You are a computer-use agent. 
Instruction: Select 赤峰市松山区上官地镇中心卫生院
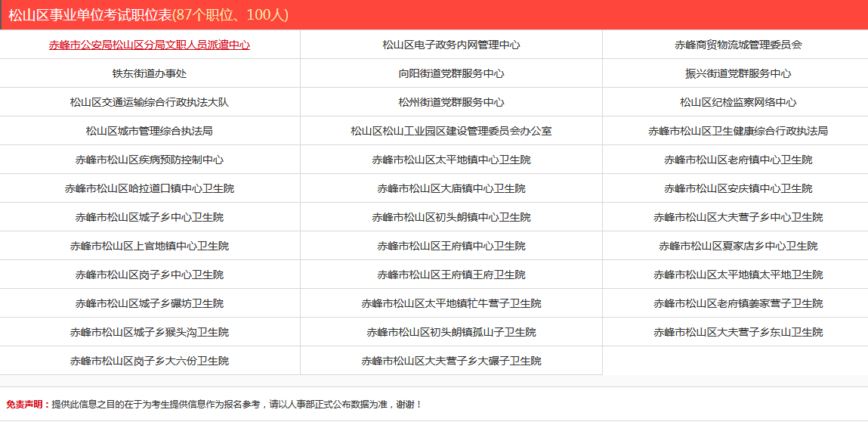(x=150, y=247)
